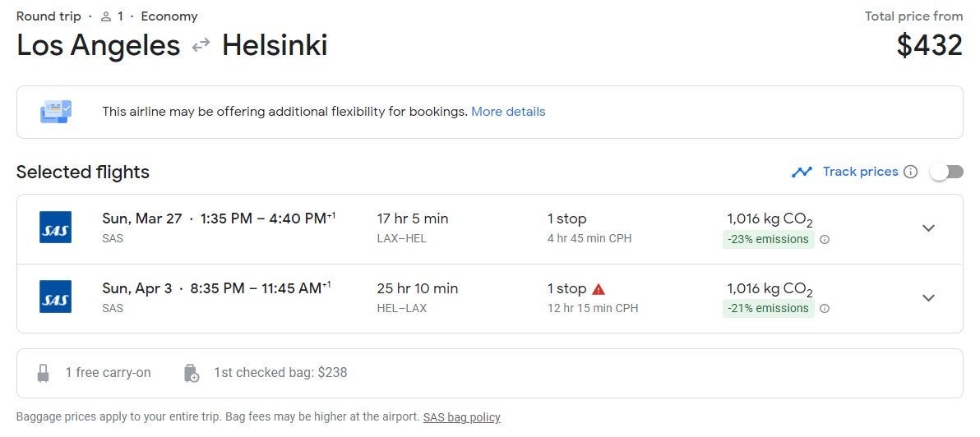Expand the Sun, Mar 27 flight details
The height and width of the screenshot is (437, 980).
928,228
